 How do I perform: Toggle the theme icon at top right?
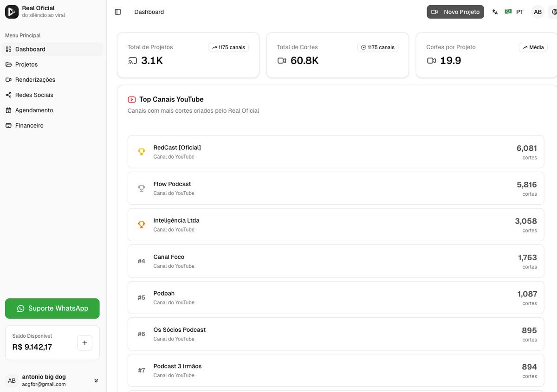point(554,12)
